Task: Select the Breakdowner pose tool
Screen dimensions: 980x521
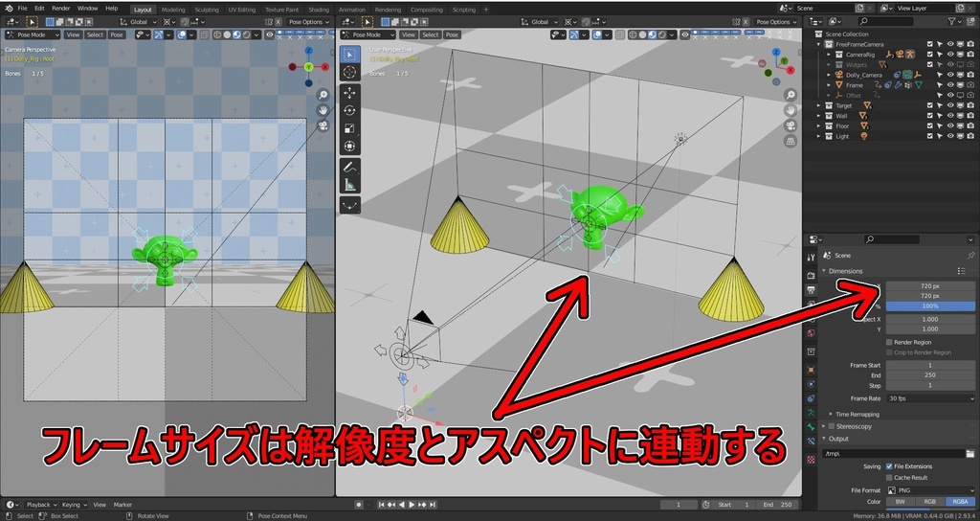Action: tap(349, 205)
